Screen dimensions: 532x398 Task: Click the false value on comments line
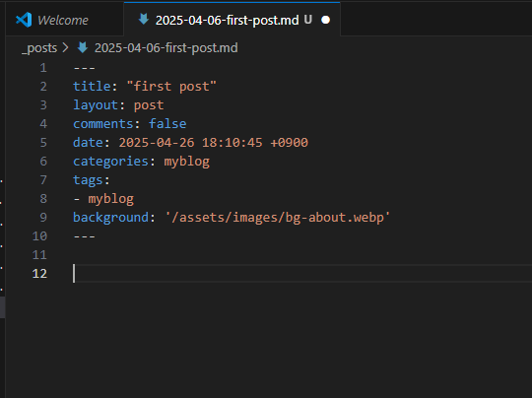pos(167,124)
